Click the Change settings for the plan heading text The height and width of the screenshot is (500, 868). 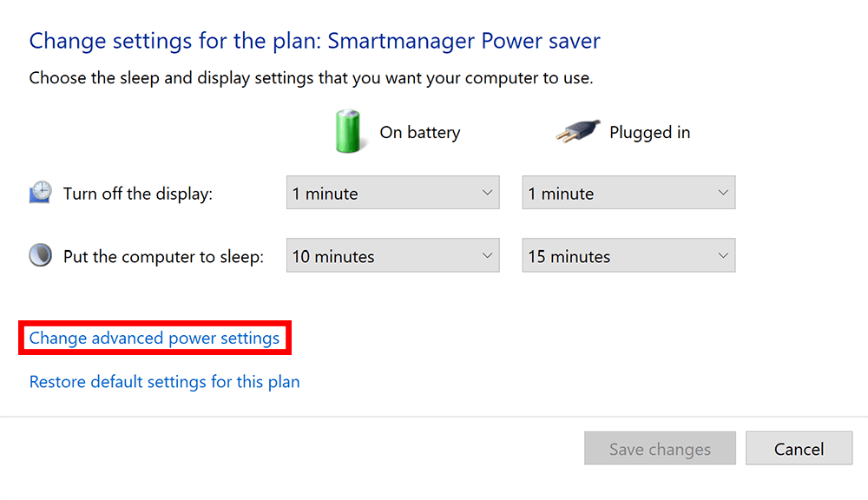(x=175, y=41)
